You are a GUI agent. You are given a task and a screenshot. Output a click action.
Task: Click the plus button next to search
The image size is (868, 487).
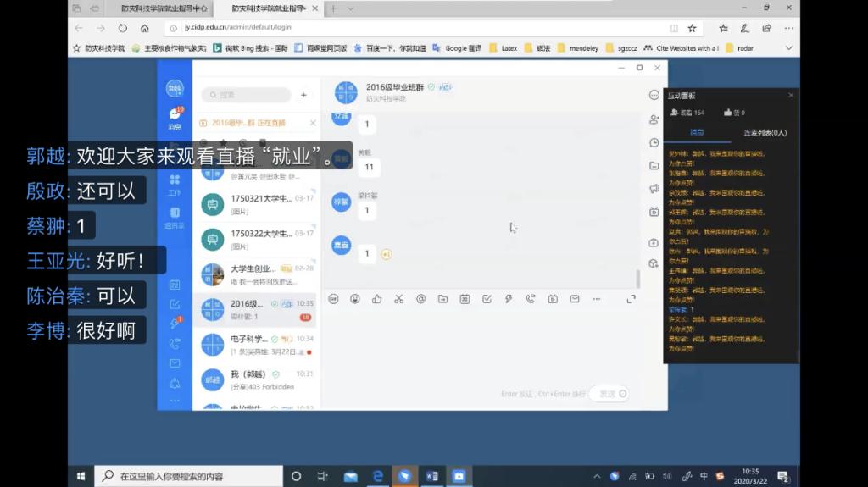(303, 95)
